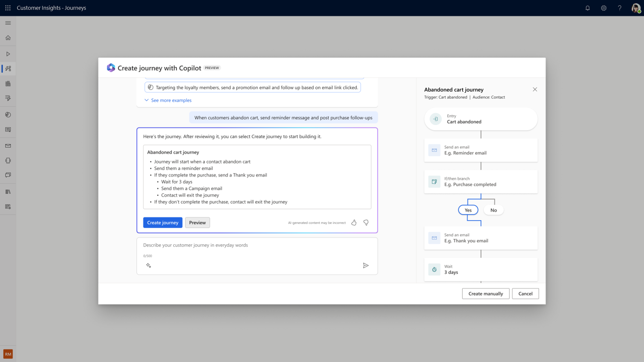Screen dimensions: 644x362
Task: Collapse the navigation with the hamburger menu
Action: tap(8, 23)
